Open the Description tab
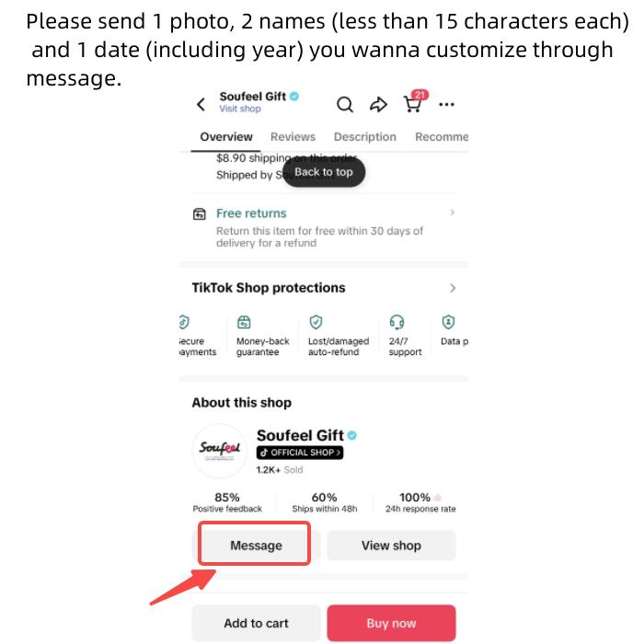This screenshot has height=644, width=644. point(364,137)
